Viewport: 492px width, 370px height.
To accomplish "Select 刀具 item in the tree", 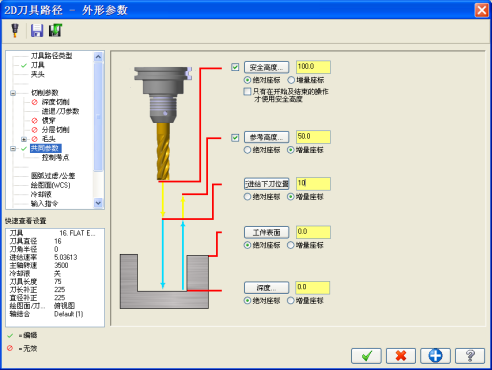I will [37, 65].
